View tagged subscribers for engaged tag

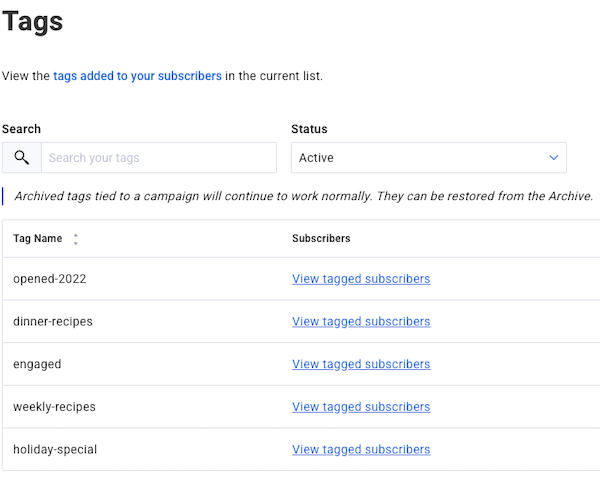pos(361,364)
